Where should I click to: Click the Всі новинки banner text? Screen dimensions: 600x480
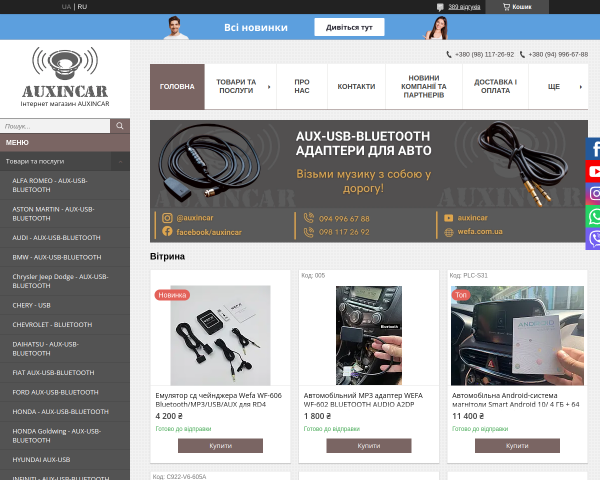click(x=256, y=28)
